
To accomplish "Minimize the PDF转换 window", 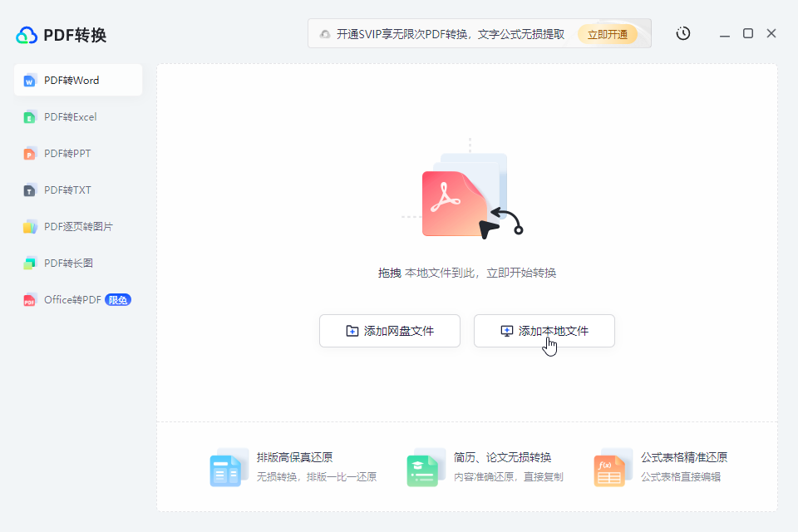I will point(725,34).
